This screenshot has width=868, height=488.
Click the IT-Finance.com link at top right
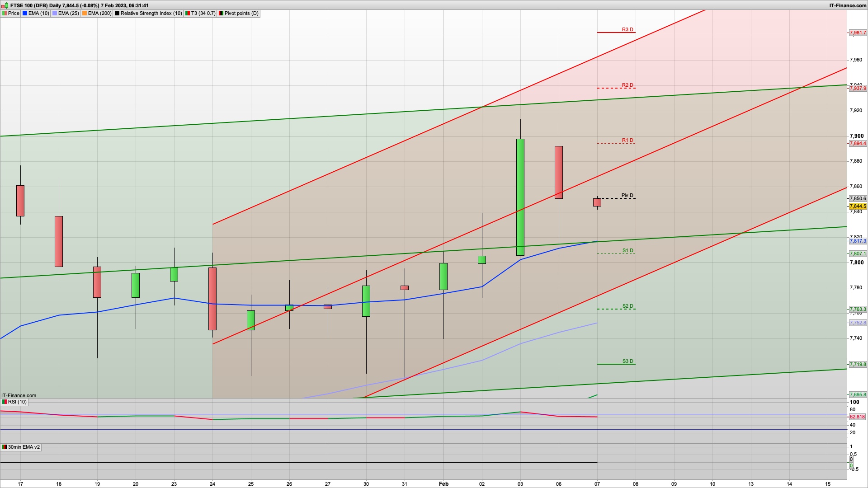click(x=848, y=5)
